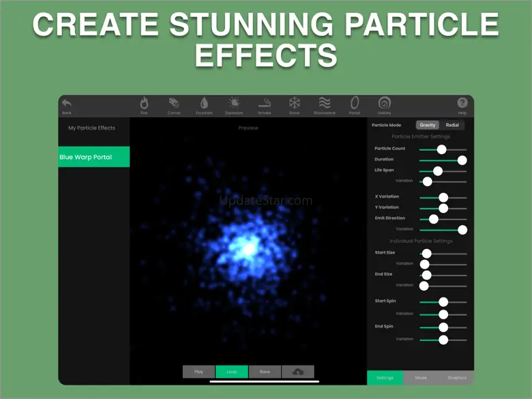
Task: Adjust the Start Size slider
Action: [443, 254]
